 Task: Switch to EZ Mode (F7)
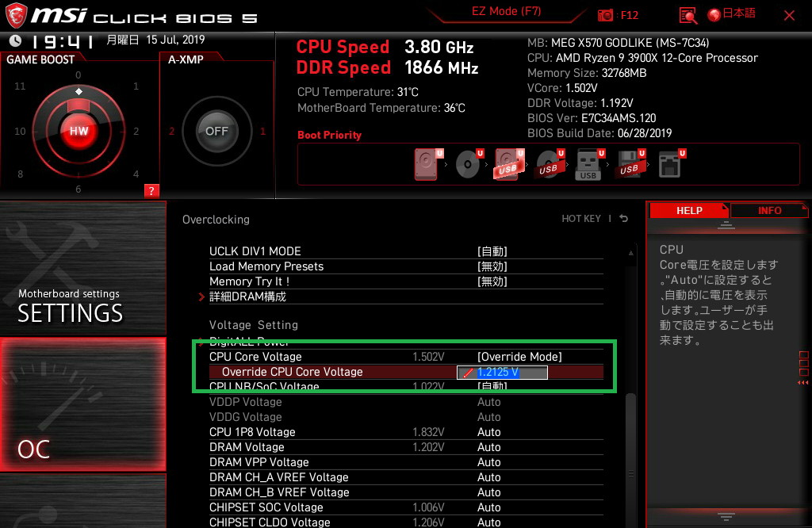coord(506,11)
